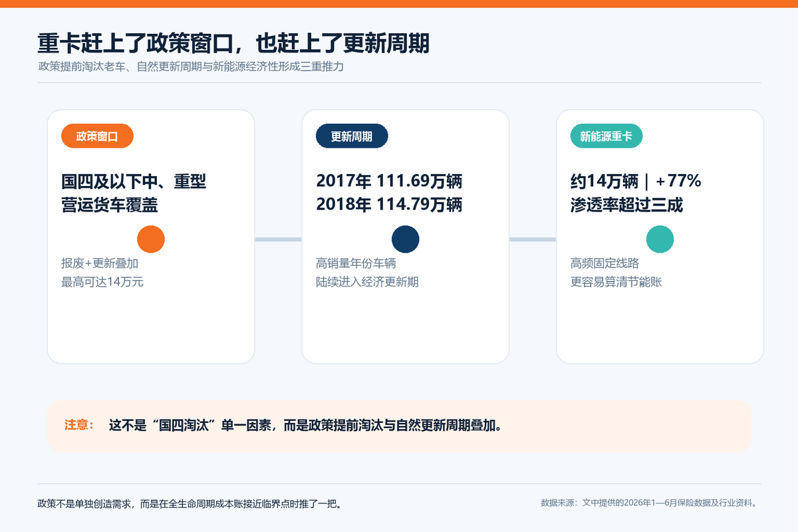Click the dark blue 更新周期 pill label

tap(352, 136)
